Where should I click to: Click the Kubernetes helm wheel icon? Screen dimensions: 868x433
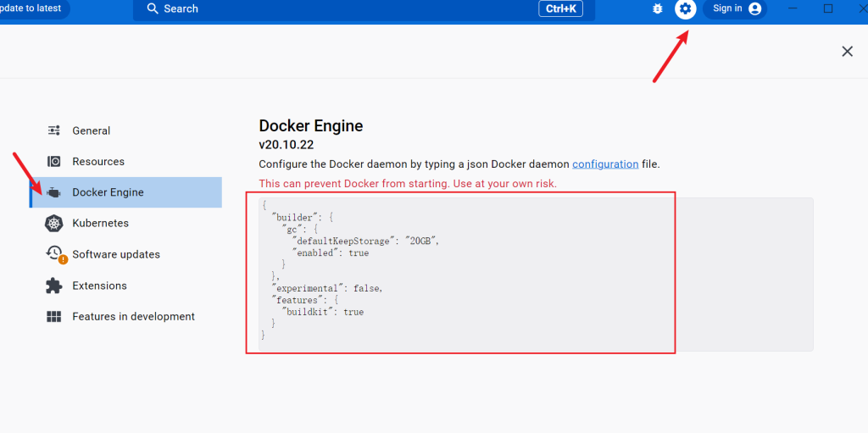pos(54,224)
